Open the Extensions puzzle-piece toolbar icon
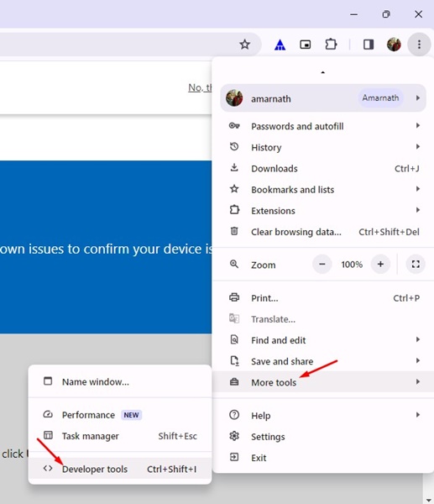434x504 pixels. [x=331, y=45]
